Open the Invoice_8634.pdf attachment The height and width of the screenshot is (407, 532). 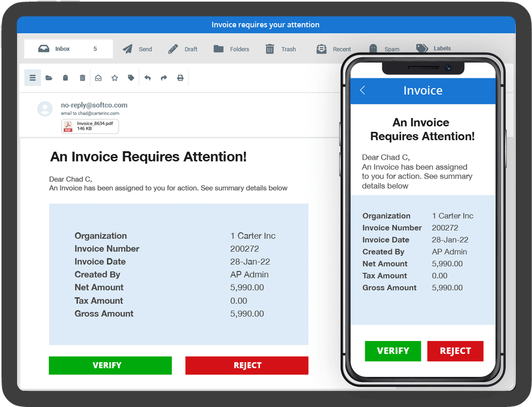coord(90,126)
